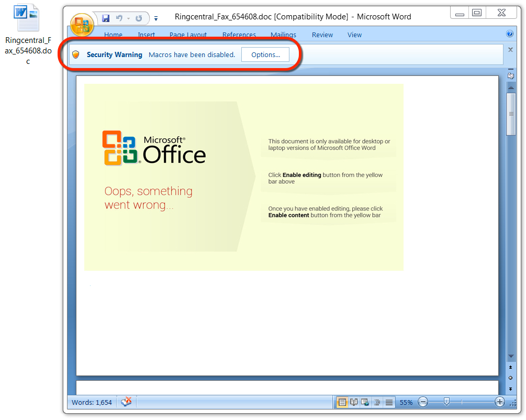Click the Zoom Out minus button
The image size is (526, 420).
click(423, 402)
